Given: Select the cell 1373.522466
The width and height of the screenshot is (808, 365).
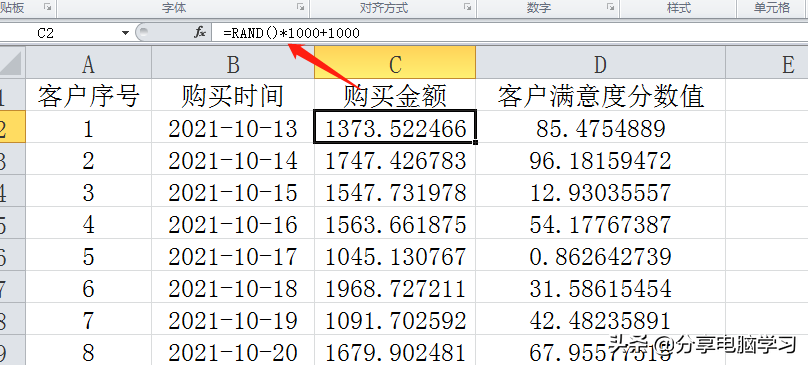Looking at the screenshot, I should (395, 128).
